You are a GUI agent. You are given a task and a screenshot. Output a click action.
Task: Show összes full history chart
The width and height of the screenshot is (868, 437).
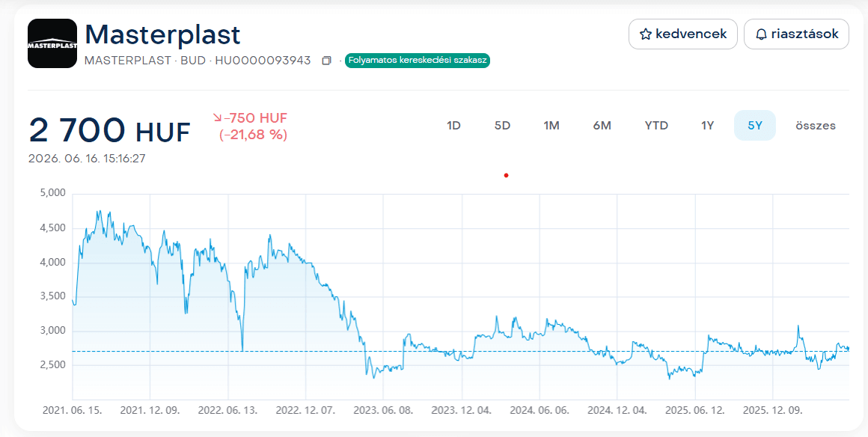(816, 125)
